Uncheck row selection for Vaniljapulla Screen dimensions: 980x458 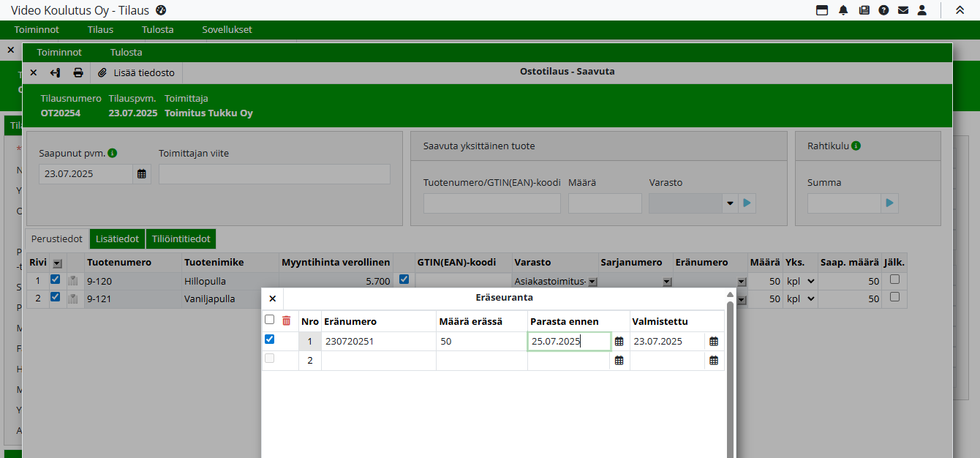pyautogui.click(x=56, y=297)
